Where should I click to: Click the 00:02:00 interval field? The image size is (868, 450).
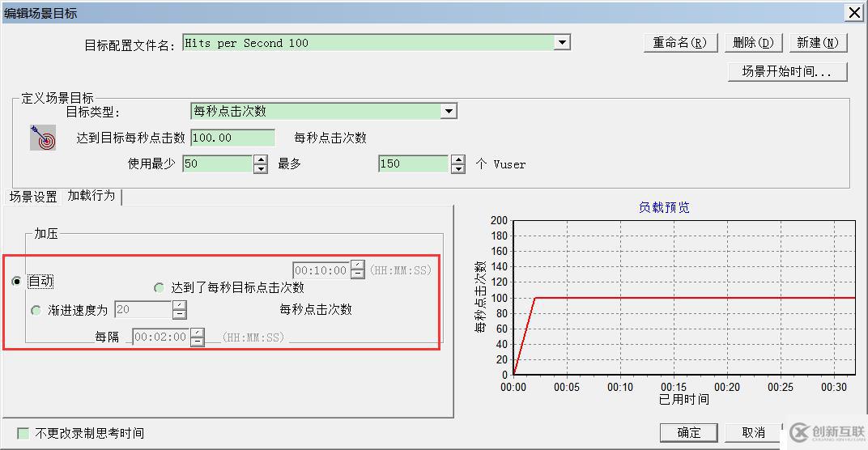pyautogui.click(x=160, y=337)
